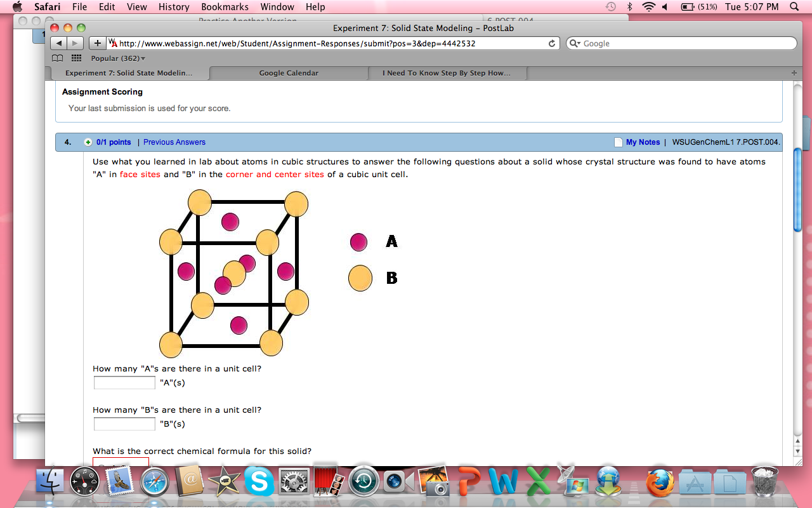812x508 pixels.
Task: Open the Bookmarks menu
Action: pos(225,7)
